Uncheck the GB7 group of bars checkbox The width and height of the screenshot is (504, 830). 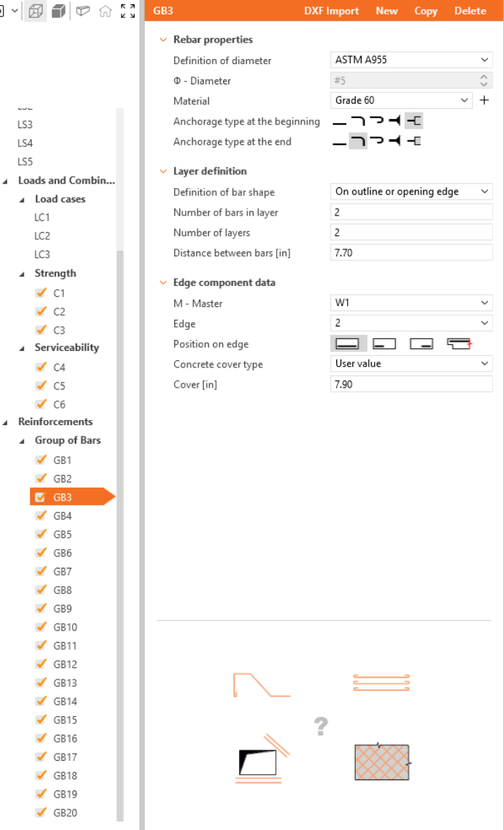point(40,572)
